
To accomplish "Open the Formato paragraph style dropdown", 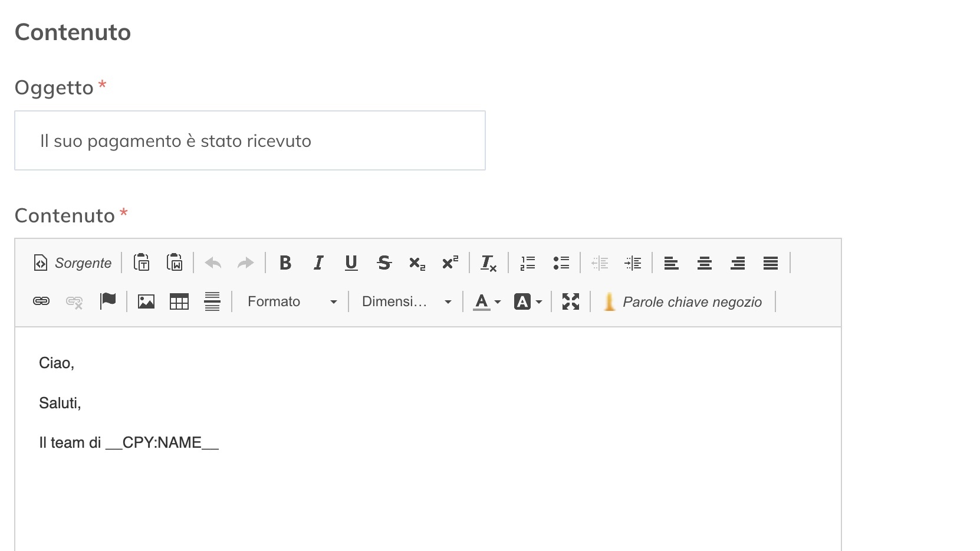I will click(x=291, y=301).
